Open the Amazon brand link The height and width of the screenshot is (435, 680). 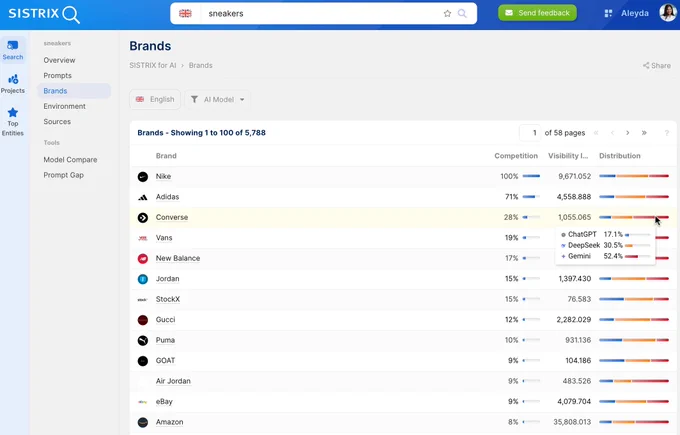click(x=170, y=422)
